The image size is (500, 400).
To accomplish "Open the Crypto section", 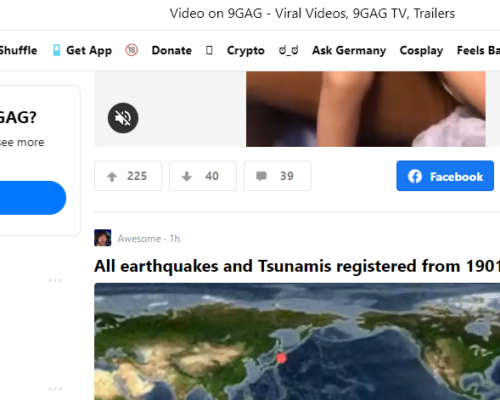I will click(x=246, y=50).
